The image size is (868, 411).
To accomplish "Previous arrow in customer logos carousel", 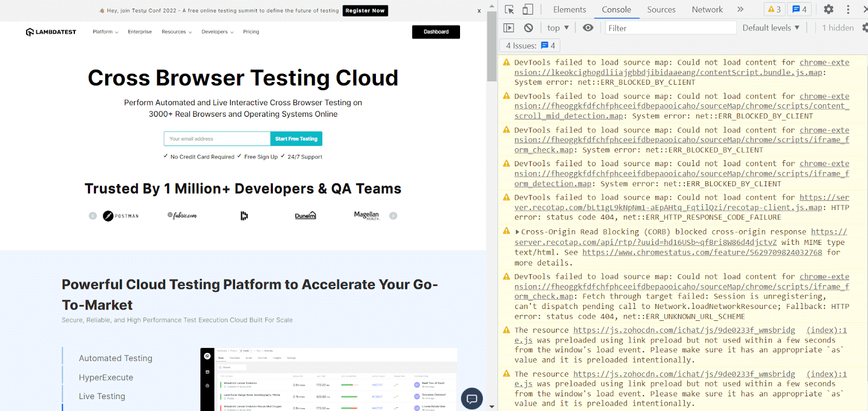I will click(x=93, y=216).
